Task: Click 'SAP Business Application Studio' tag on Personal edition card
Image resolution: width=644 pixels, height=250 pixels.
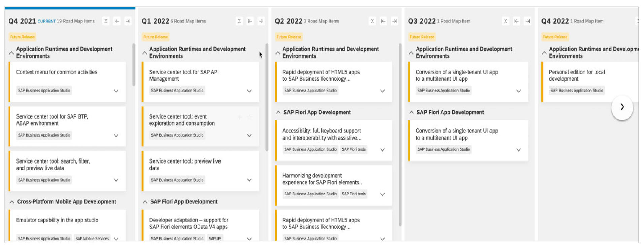Action: click(577, 91)
